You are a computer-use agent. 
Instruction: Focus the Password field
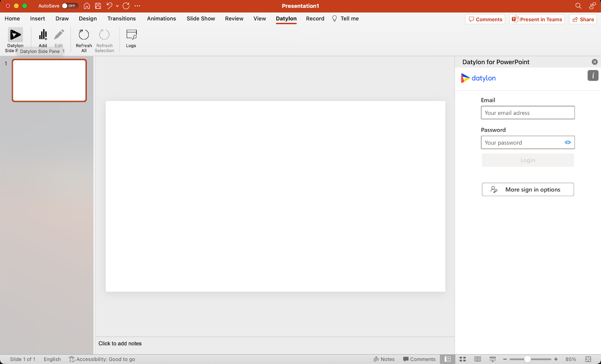click(x=528, y=143)
